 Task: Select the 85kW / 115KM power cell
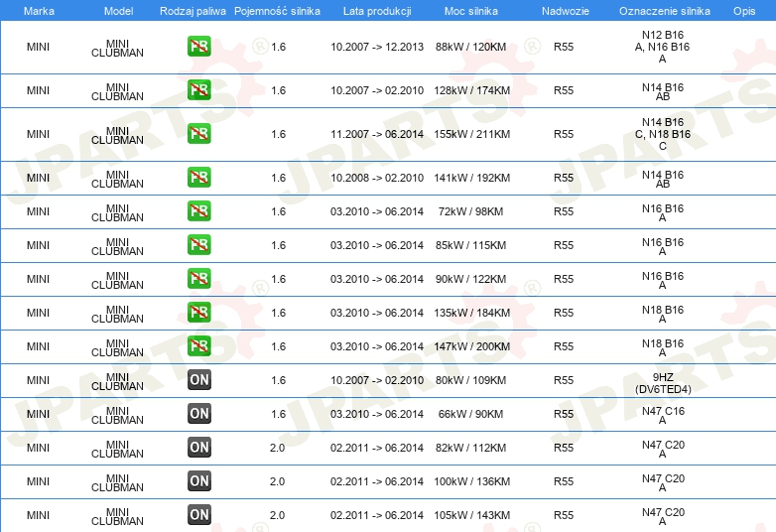[470, 245]
